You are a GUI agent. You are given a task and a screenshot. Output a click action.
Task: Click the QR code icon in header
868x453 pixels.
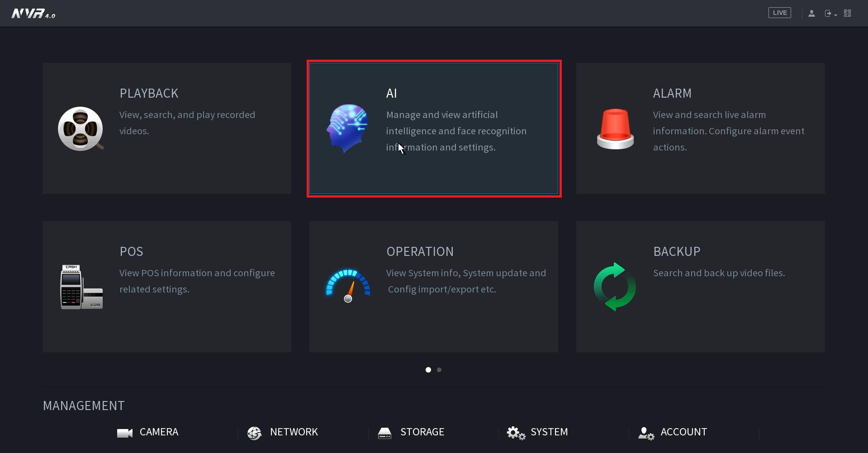tap(848, 13)
